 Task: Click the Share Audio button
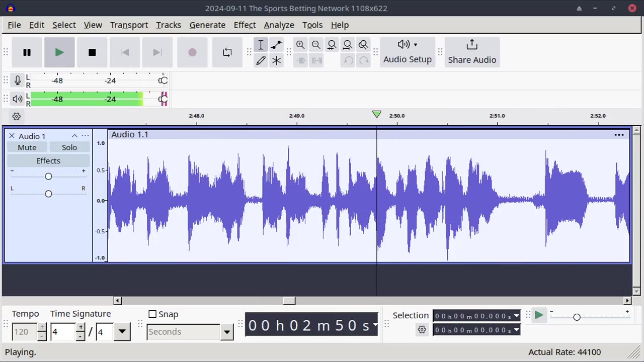472,52
